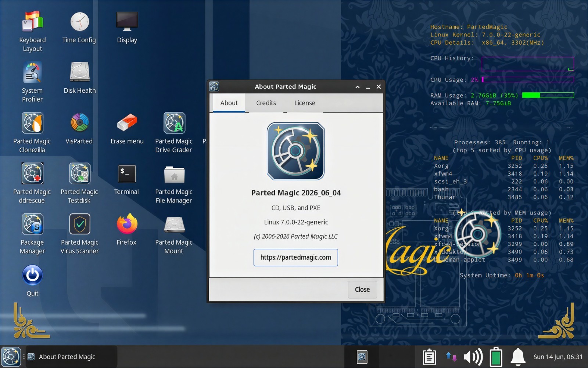This screenshot has width=588, height=368.
Task: Select the About tab
Action: click(229, 103)
